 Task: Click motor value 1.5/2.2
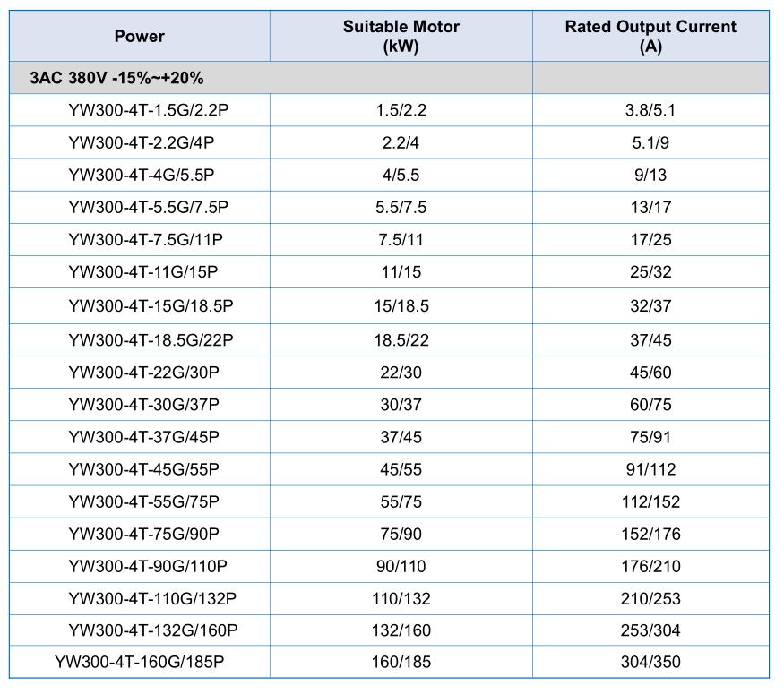point(401,110)
